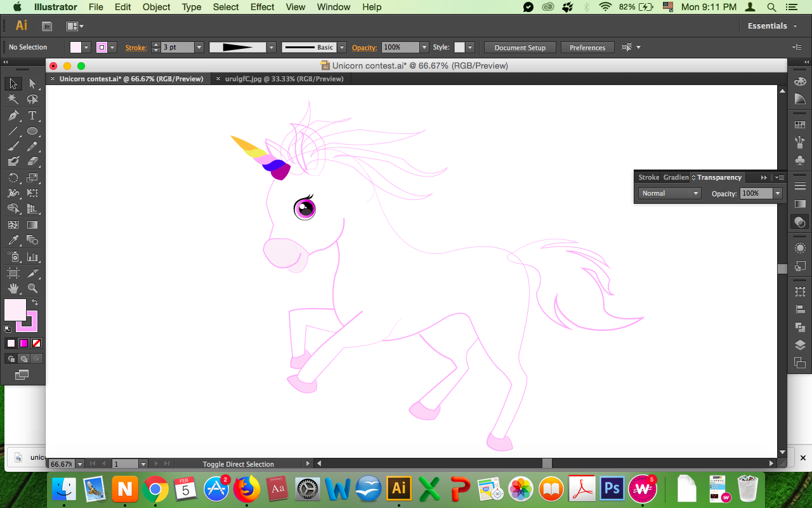Select the Shape Builder tool

pyautogui.click(x=13, y=209)
